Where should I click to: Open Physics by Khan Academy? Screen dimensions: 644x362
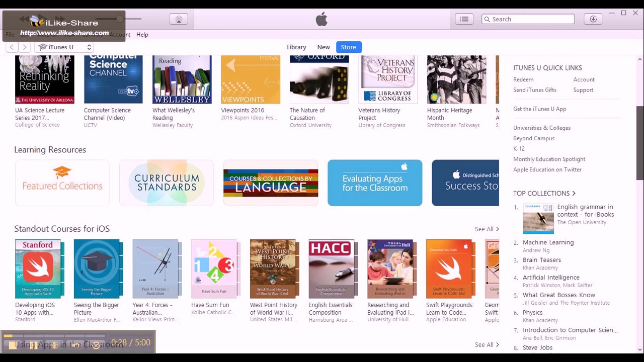click(532, 313)
